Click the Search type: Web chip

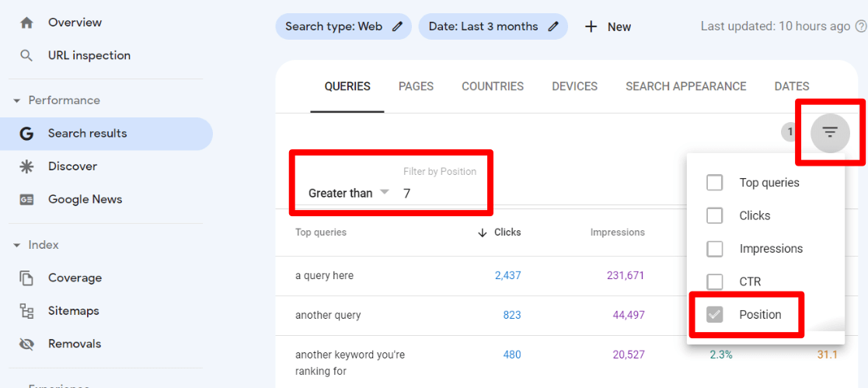(x=343, y=26)
